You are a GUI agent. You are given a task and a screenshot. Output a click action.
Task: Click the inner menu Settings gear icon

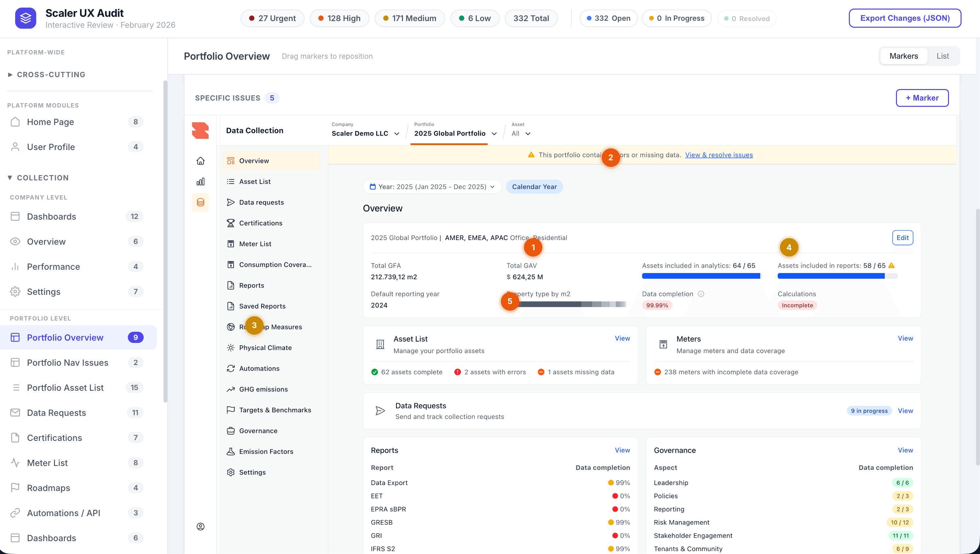(x=231, y=472)
